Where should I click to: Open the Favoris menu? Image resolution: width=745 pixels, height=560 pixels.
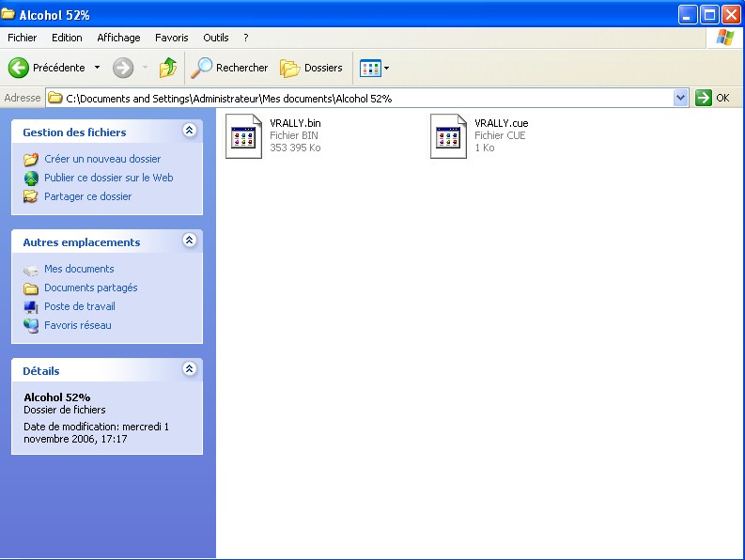point(172,38)
